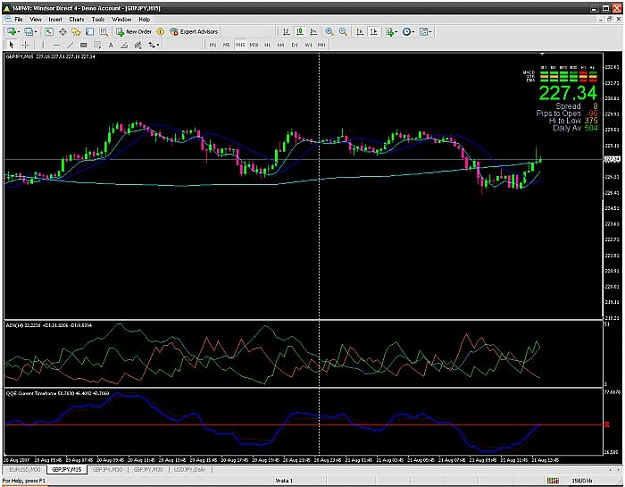Expand the arrows tool dropdown
Image resolution: width=625 pixels, height=487 pixels.
pos(158,45)
